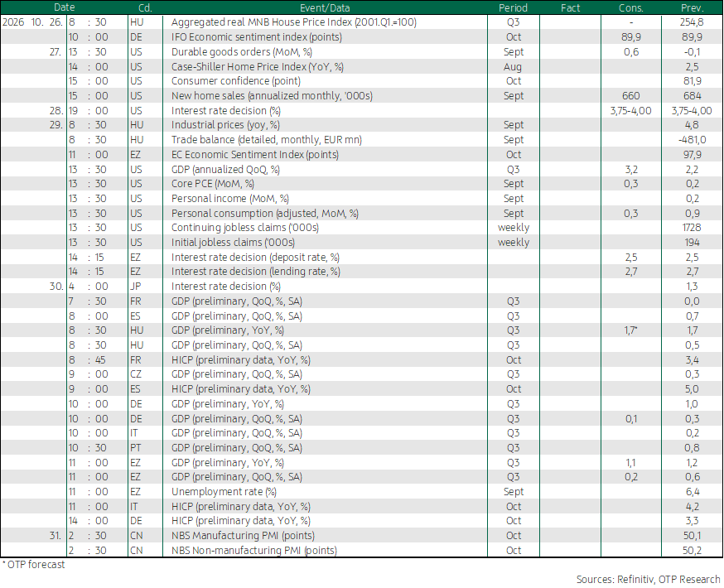The height and width of the screenshot is (588, 724).
Task: Click the "* OTP forecast" footnote
Action: coord(33,565)
